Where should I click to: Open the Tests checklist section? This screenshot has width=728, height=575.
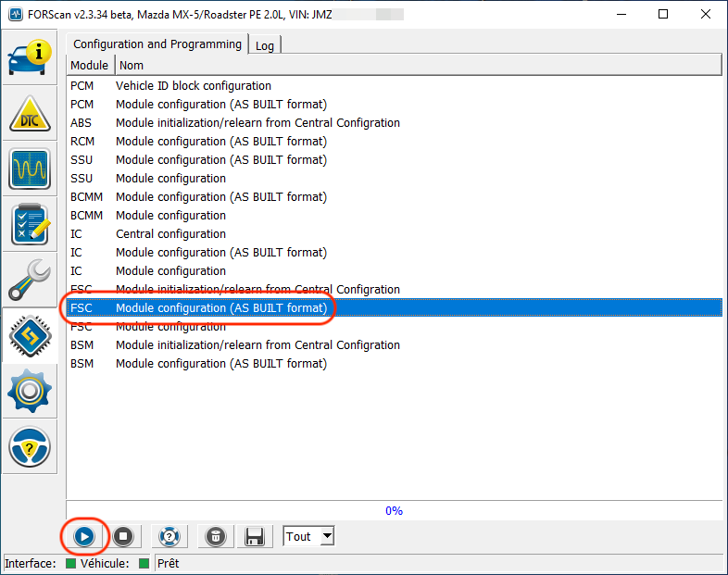tap(30, 225)
